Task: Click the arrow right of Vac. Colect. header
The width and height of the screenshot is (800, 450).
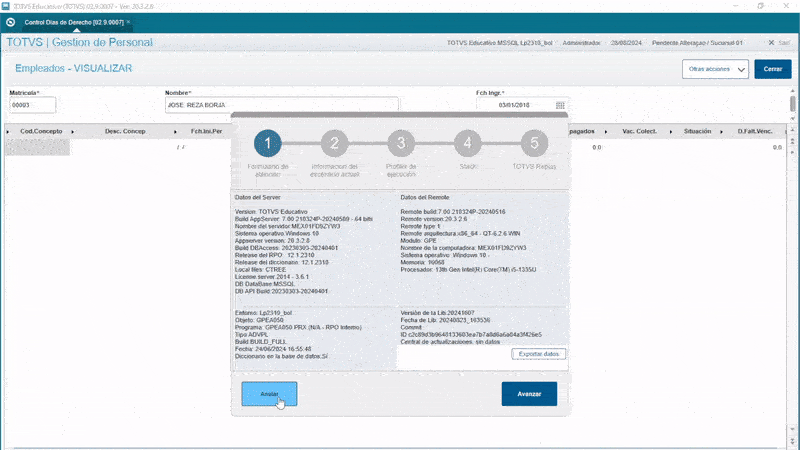Action: 670,132
